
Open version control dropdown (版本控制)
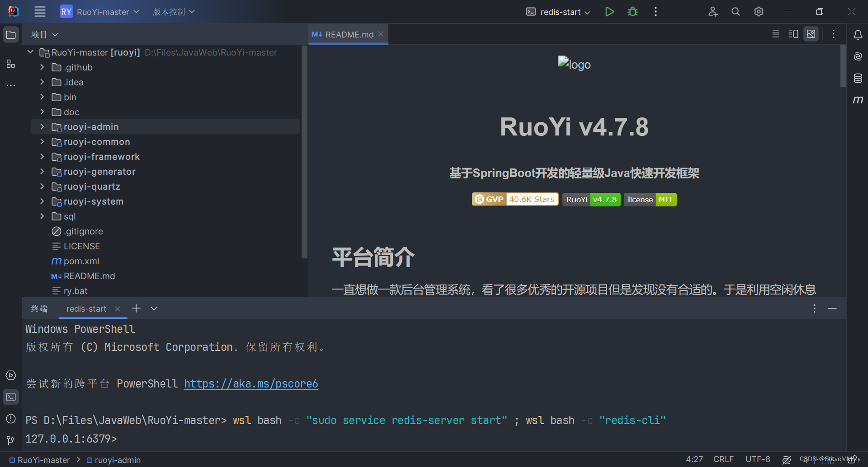coord(174,12)
